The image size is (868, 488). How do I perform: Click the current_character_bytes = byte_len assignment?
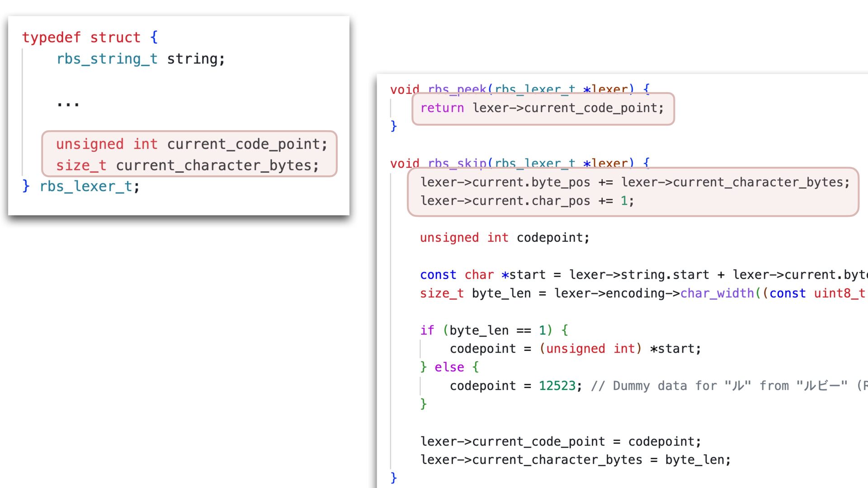tap(575, 460)
